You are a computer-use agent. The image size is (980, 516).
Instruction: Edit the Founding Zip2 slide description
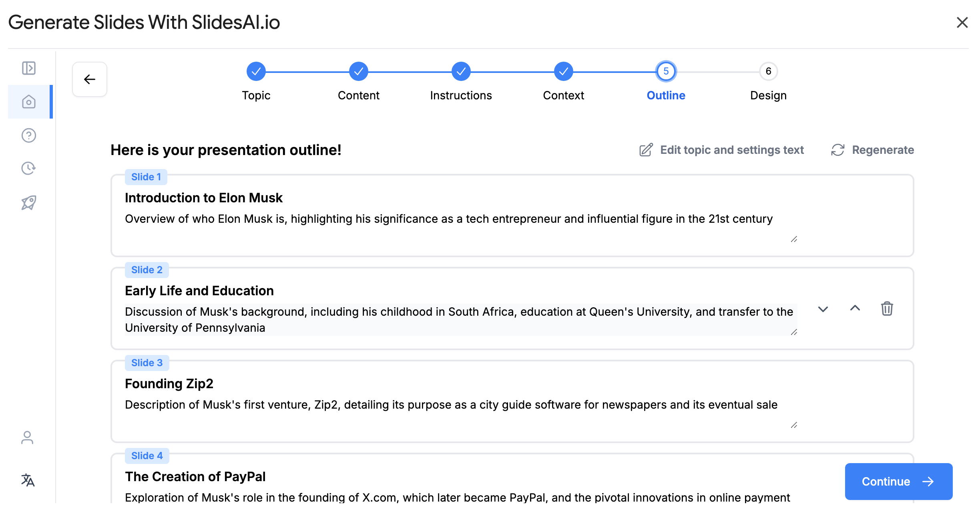[x=461, y=413]
